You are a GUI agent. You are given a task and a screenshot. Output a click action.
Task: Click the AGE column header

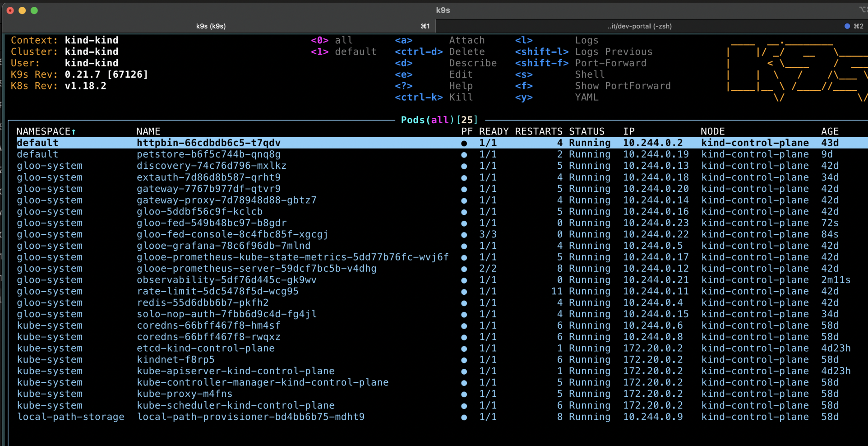pyautogui.click(x=830, y=131)
